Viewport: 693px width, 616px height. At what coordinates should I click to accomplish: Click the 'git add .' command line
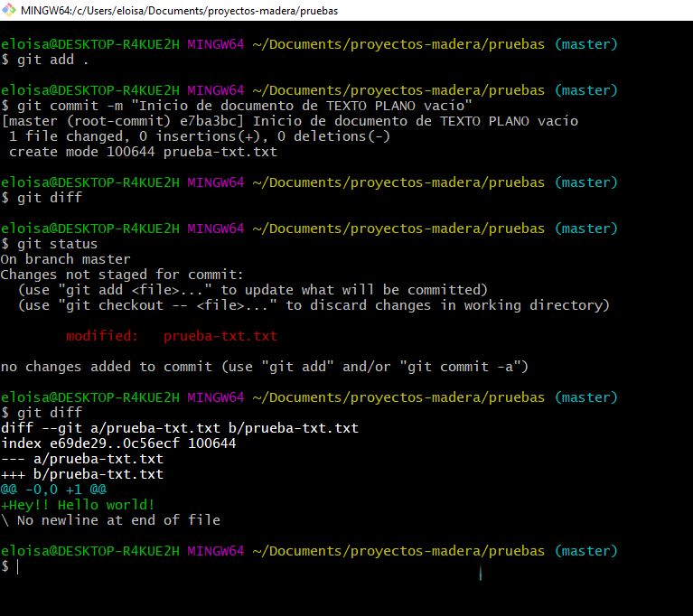[44, 60]
